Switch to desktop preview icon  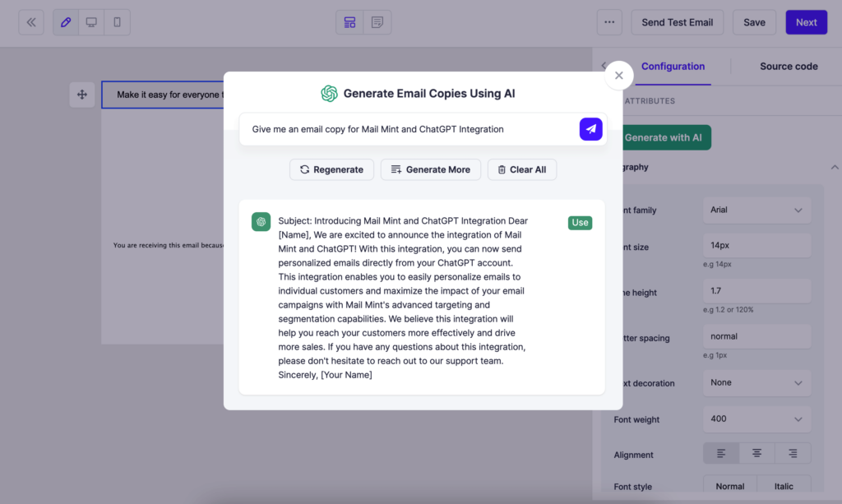click(91, 22)
